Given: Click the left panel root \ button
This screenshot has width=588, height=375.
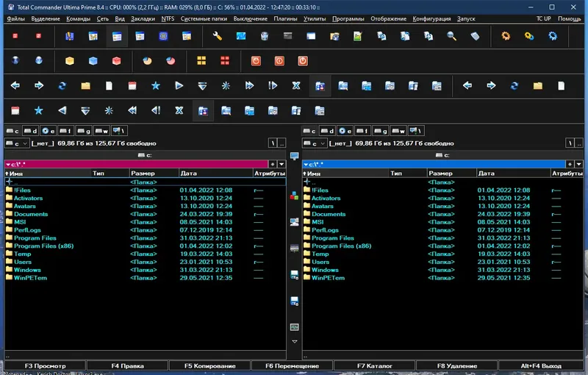Looking at the screenshot, I should [x=273, y=143].
